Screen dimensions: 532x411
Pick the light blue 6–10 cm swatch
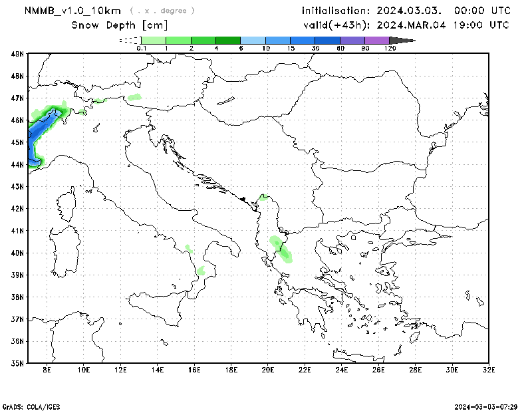(253, 41)
